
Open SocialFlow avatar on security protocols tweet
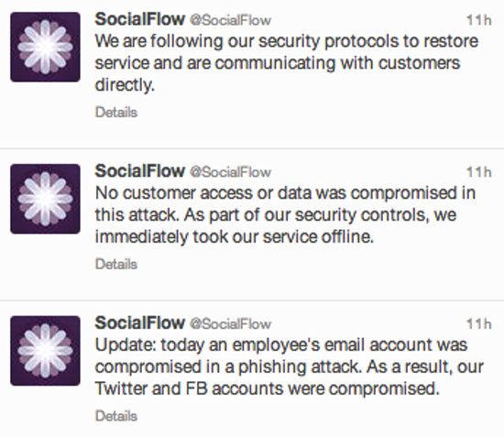click(45, 47)
